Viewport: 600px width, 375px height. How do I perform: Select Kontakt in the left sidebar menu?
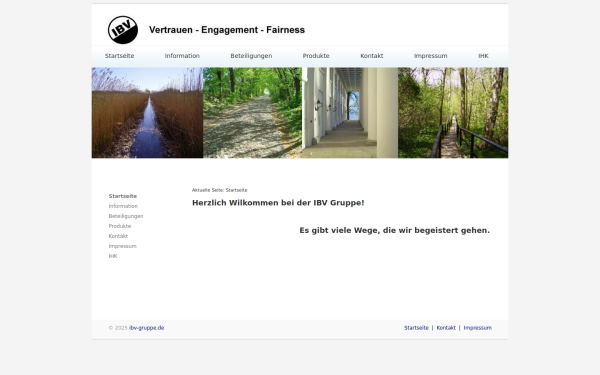pyautogui.click(x=118, y=236)
